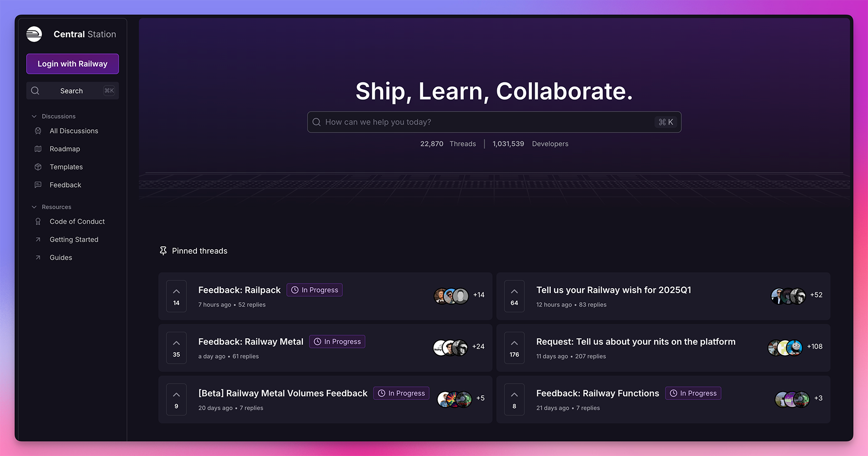Image resolution: width=868 pixels, height=456 pixels.
Task: Click the Code of Conduct badge icon
Action: [38, 221]
